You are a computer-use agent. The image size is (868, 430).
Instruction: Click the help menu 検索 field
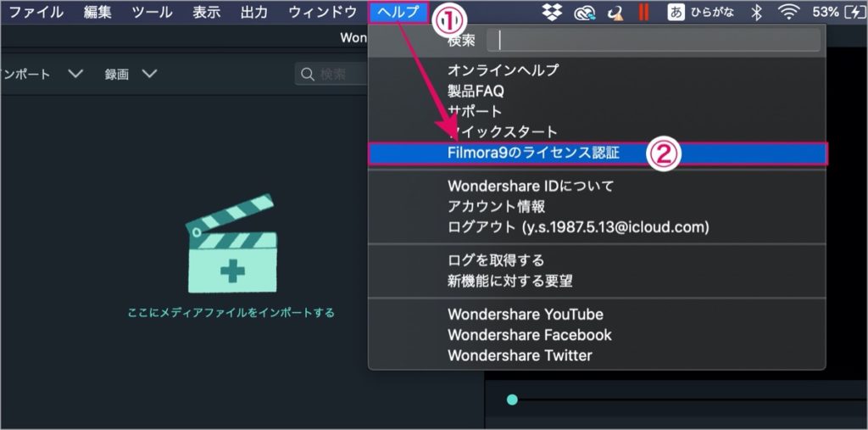click(654, 41)
